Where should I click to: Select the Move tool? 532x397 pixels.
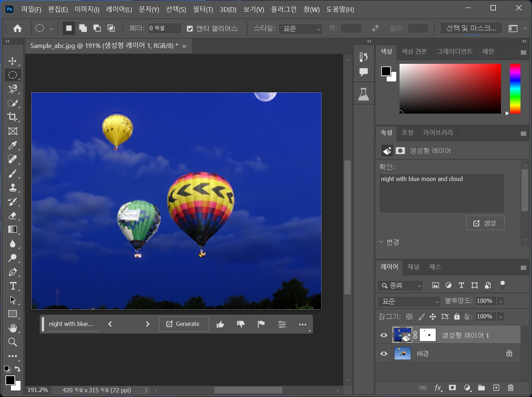click(x=13, y=61)
